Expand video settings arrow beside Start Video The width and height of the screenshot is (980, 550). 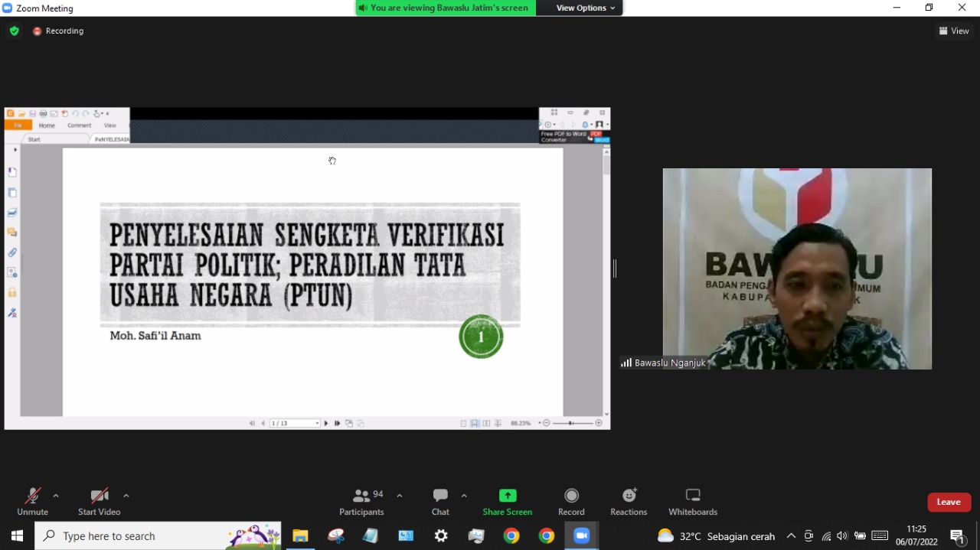tap(126, 496)
